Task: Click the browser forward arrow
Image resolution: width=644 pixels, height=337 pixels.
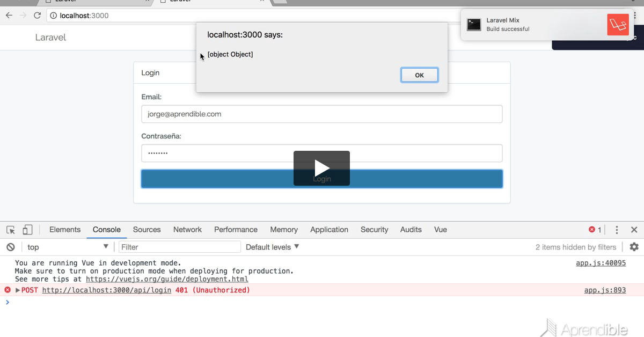Action: [23, 16]
